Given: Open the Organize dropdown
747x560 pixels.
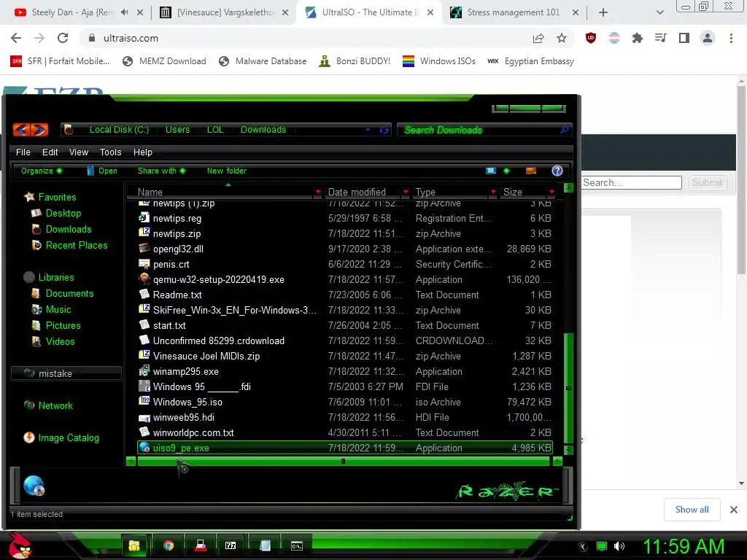Looking at the screenshot, I should pyautogui.click(x=42, y=171).
